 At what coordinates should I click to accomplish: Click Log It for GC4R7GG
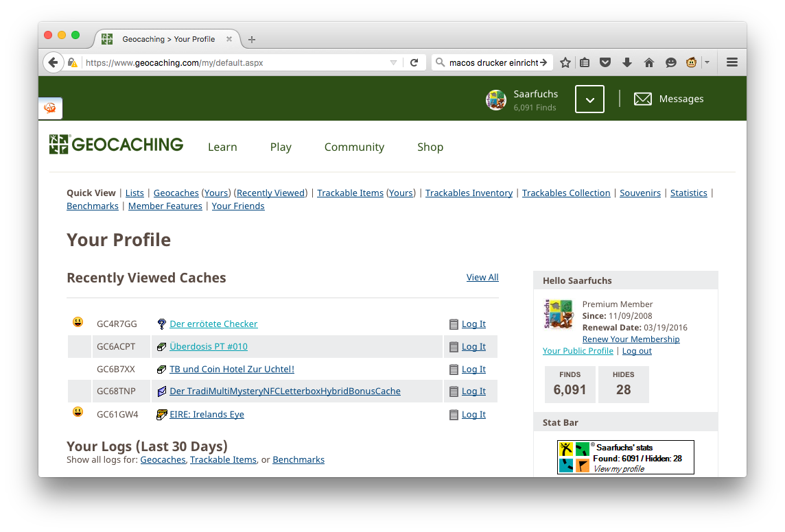click(473, 324)
